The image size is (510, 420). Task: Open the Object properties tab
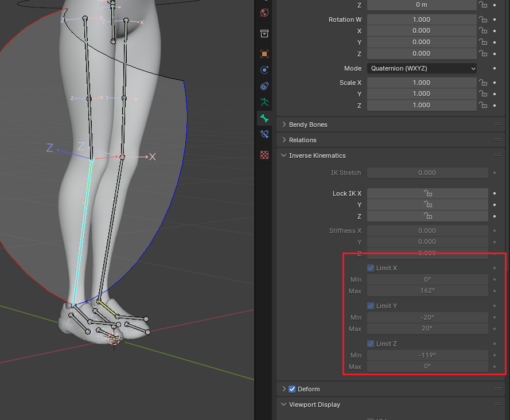pos(264,54)
